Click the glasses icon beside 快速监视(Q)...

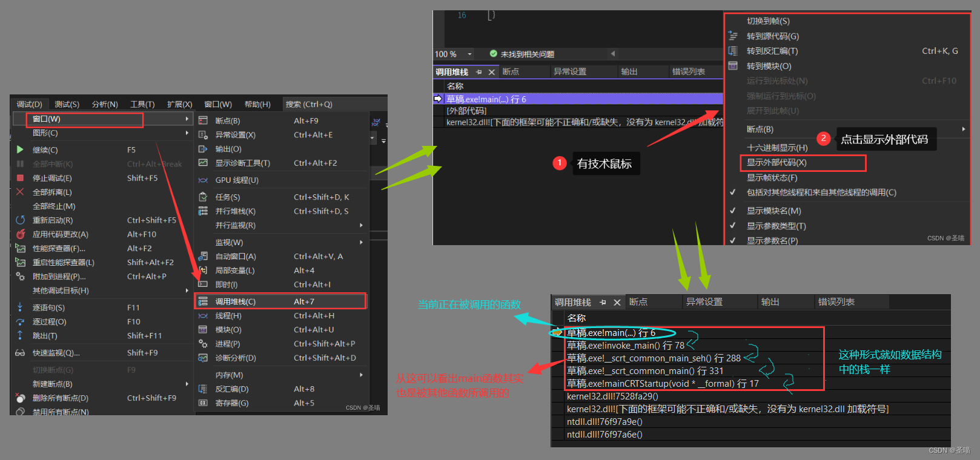(x=20, y=353)
